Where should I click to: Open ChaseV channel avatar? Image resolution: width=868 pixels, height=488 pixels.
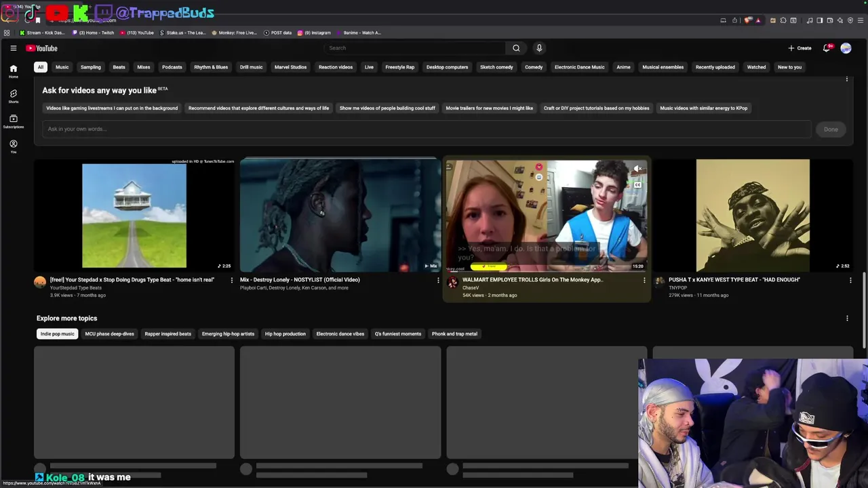tap(452, 283)
